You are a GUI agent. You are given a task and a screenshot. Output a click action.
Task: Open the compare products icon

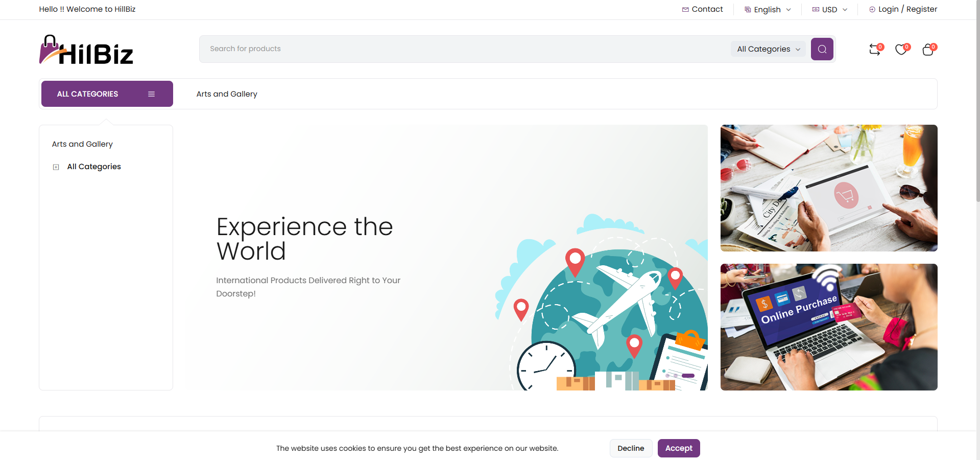click(875, 50)
